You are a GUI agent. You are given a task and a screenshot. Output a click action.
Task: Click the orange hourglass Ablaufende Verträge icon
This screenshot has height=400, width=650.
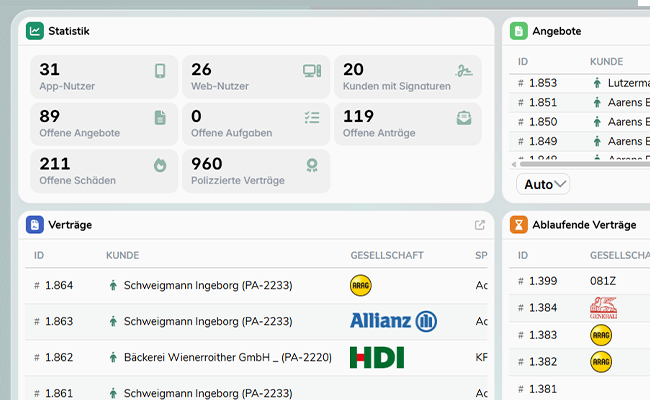[x=519, y=225]
